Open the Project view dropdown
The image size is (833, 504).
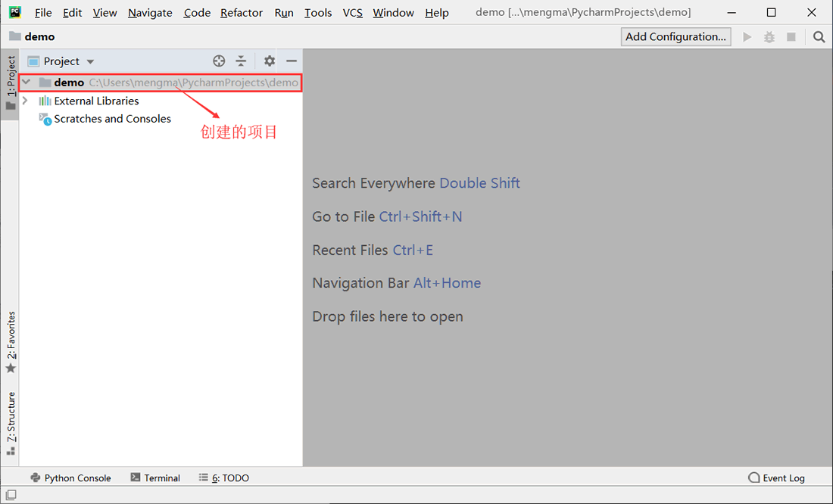(x=61, y=61)
